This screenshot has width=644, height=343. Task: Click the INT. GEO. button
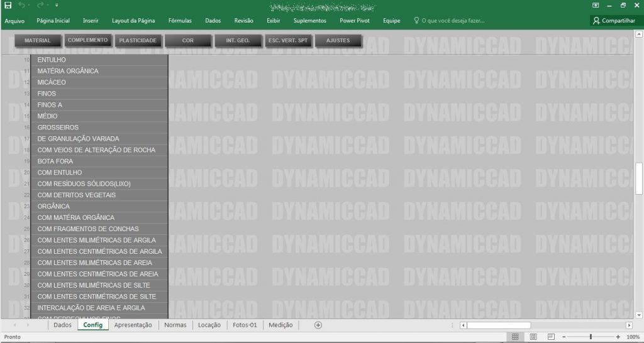click(x=238, y=40)
